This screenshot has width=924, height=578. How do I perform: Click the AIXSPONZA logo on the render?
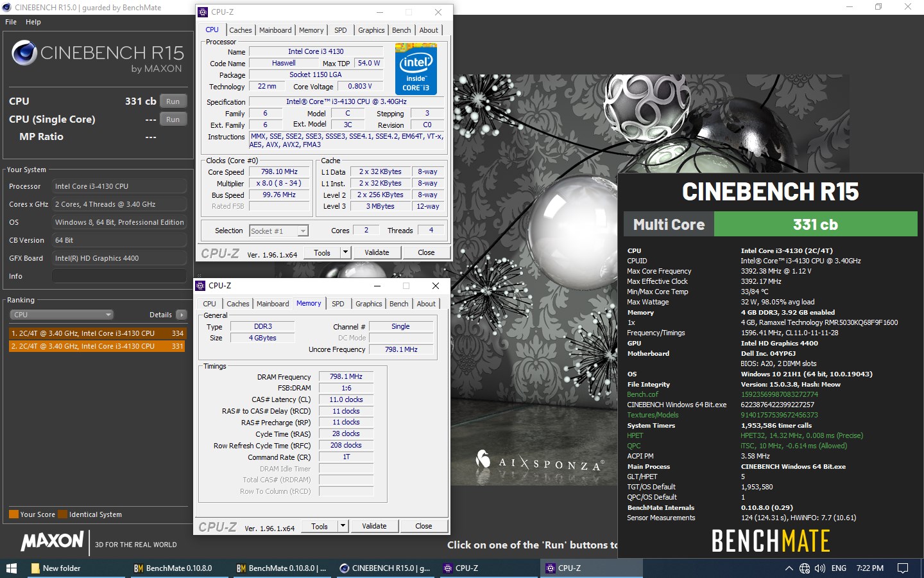pos(540,461)
